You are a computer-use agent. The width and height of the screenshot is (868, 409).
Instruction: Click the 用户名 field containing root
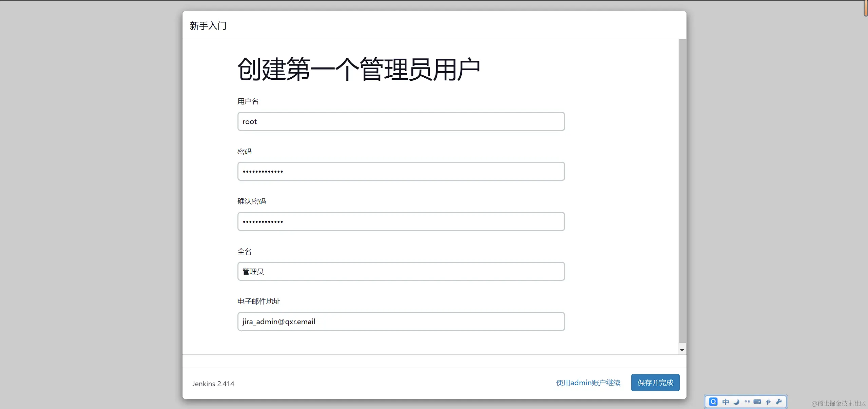coord(401,121)
